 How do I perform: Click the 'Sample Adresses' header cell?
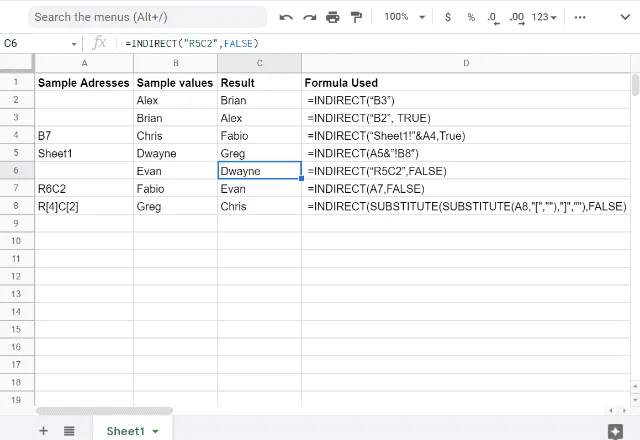pos(84,82)
